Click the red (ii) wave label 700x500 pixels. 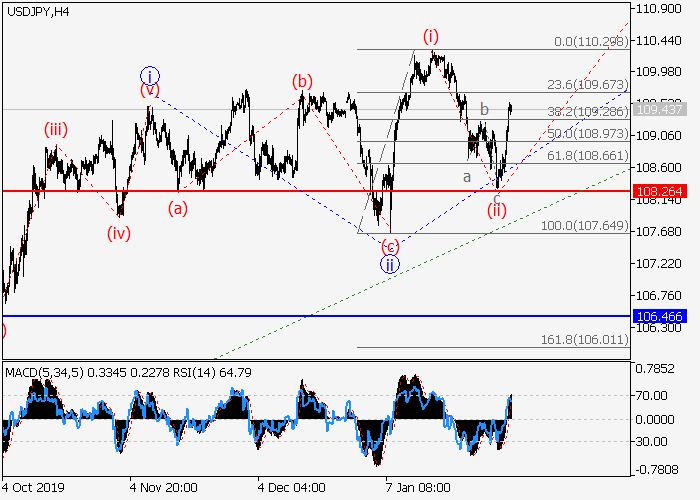pyautogui.click(x=496, y=211)
